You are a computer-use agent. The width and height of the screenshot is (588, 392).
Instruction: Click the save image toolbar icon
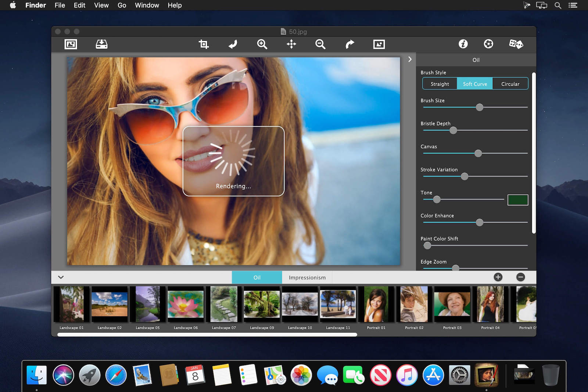[x=101, y=44]
